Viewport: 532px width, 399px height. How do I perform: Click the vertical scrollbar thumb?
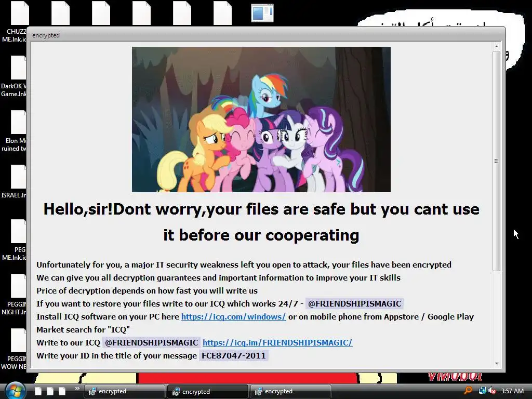pyautogui.click(x=496, y=161)
